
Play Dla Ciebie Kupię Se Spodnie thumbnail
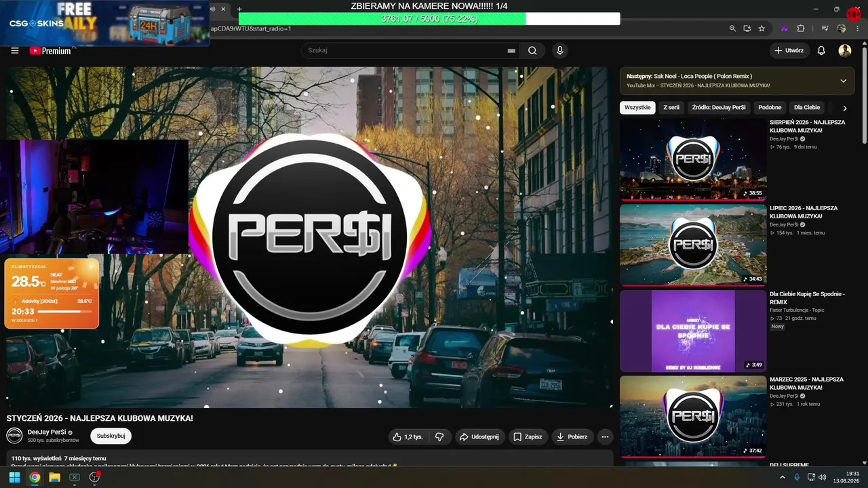point(693,331)
